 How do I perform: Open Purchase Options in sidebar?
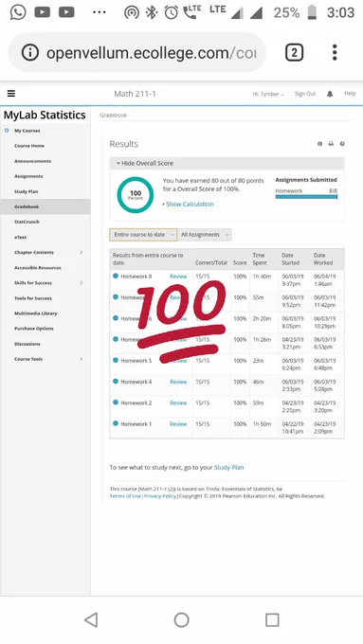click(x=34, y=329)
